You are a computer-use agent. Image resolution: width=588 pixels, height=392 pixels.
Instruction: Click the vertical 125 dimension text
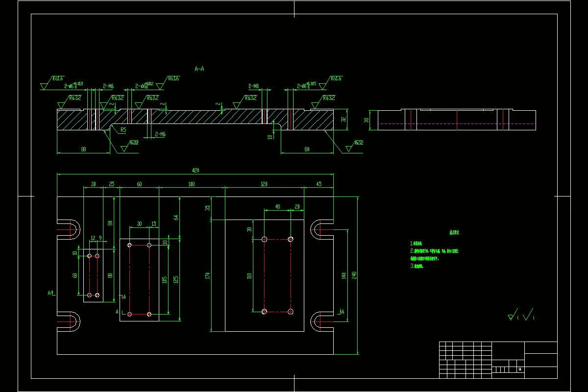pyautogui.click(x=176, y=280)
